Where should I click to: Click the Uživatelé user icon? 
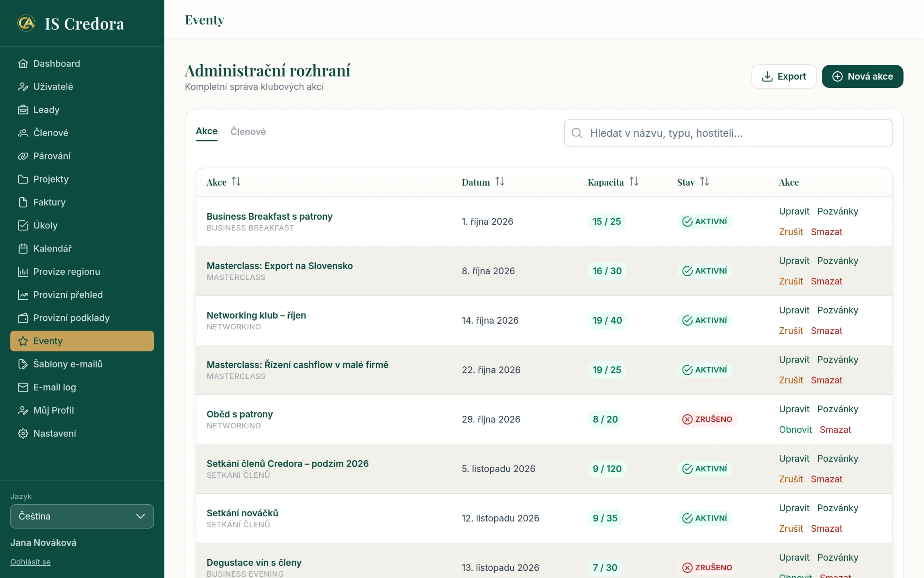coord(23,87)
